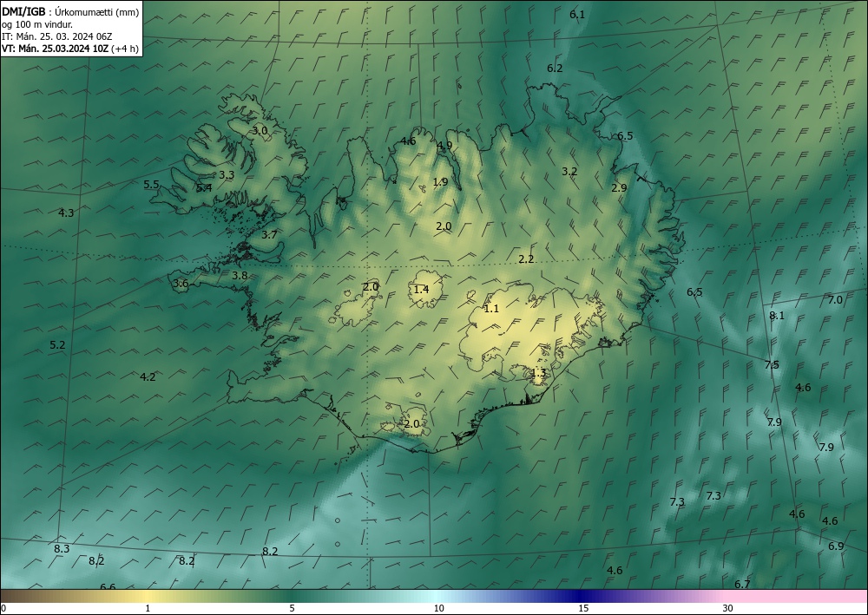Click the legend label 1
Viewport: 868px width, 615px height.
click(x=148, y=609)
